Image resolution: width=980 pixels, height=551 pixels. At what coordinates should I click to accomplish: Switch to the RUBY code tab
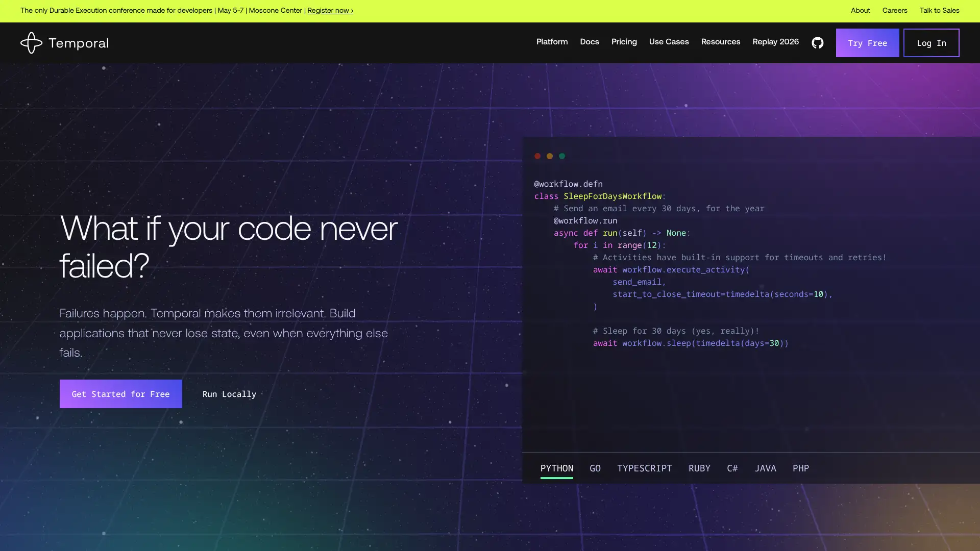pos(699,468)
